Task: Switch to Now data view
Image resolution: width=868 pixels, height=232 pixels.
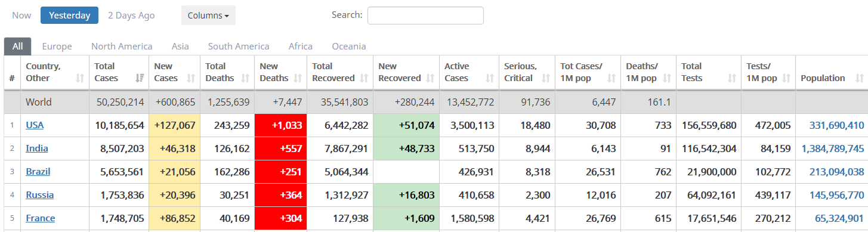Action: 21,16
